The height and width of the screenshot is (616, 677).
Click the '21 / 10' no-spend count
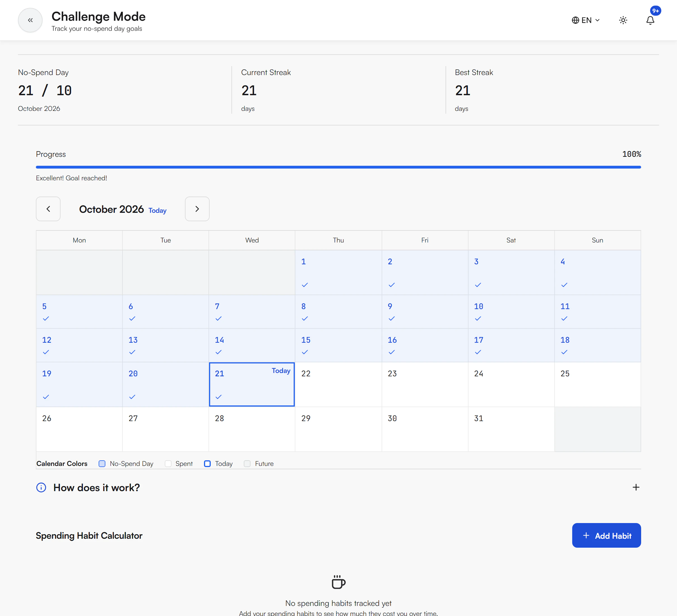tap(45, 91)
